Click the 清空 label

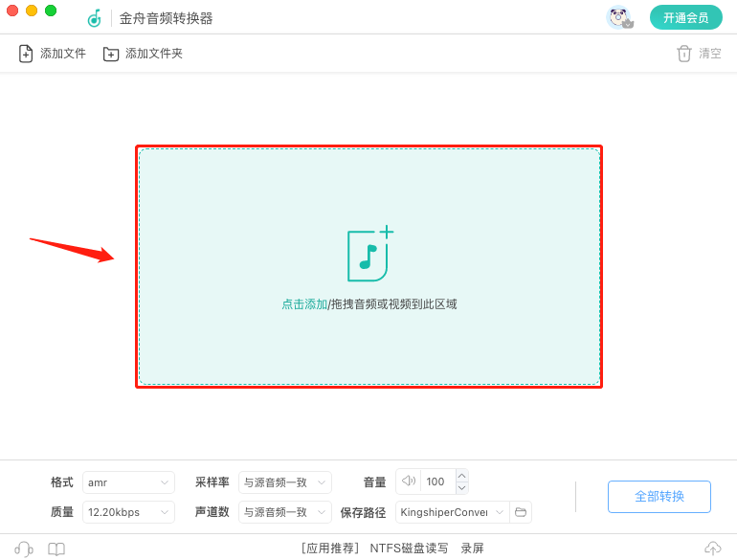coord(710,54)
